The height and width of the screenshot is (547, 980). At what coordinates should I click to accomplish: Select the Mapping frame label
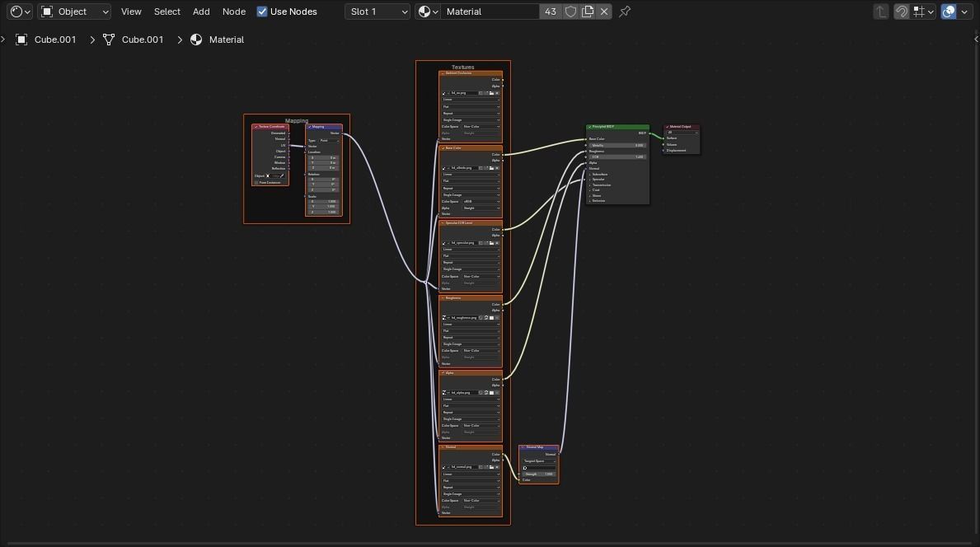tap(297, 120)
